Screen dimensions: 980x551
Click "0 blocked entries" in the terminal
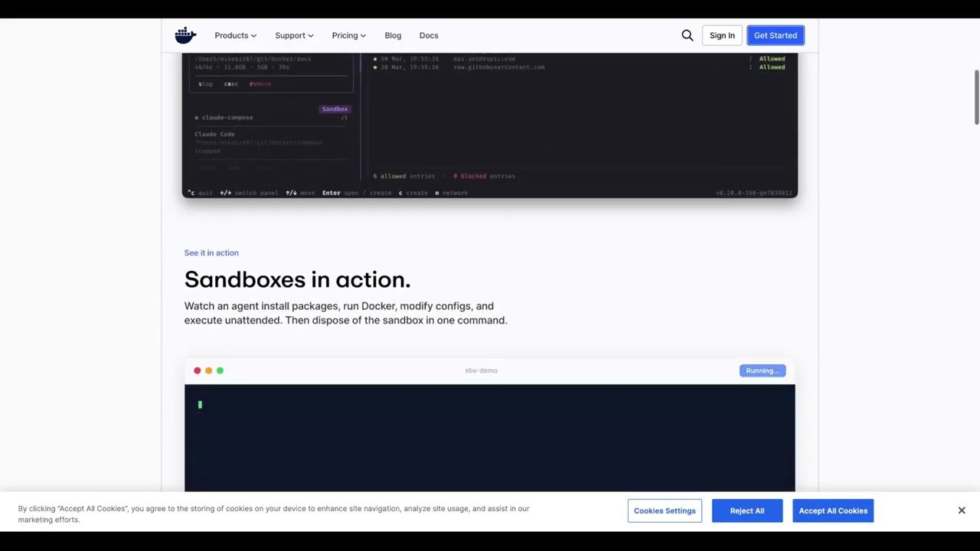click(x=484, y=176)
